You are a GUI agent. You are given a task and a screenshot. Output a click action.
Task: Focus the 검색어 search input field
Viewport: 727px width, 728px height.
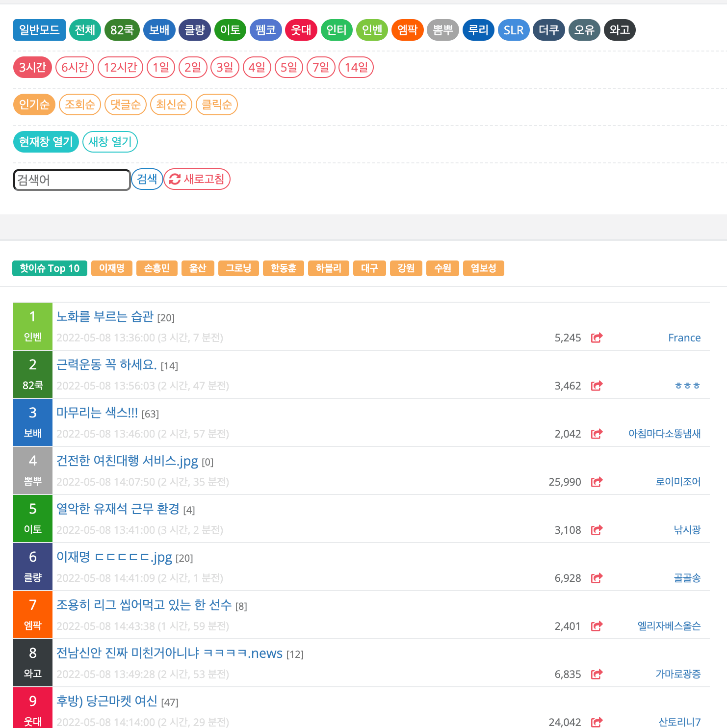pyautogui.click(x=72, y=180)
